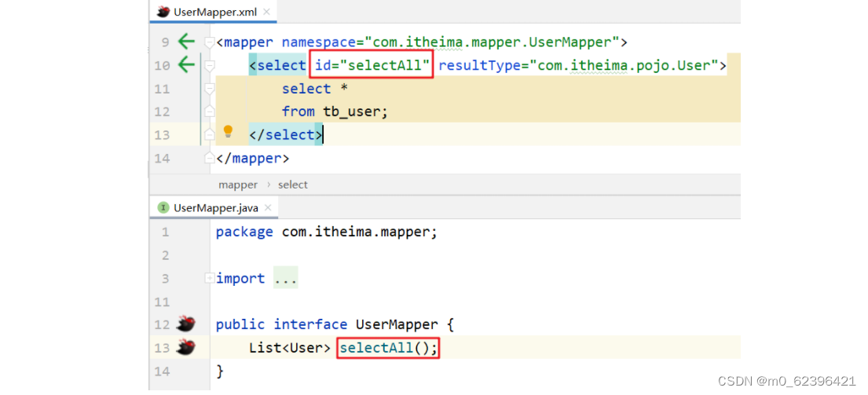
Task: Click the id="selectAll" attribute in XML
Action: click(372, 66)
